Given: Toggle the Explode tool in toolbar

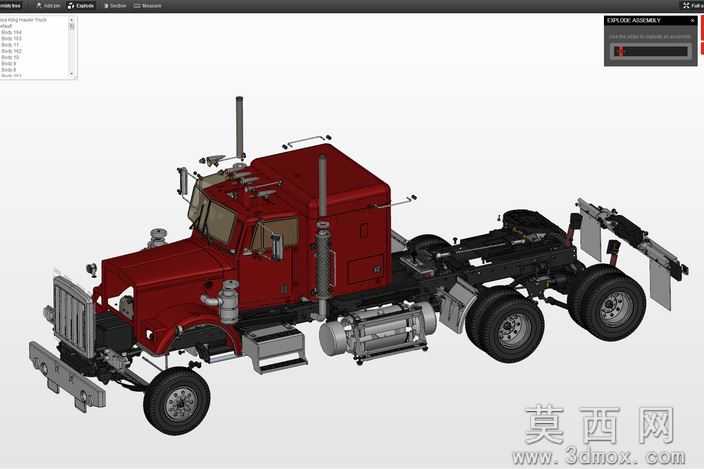Looking at the screenshot, I should click(81, 5).
